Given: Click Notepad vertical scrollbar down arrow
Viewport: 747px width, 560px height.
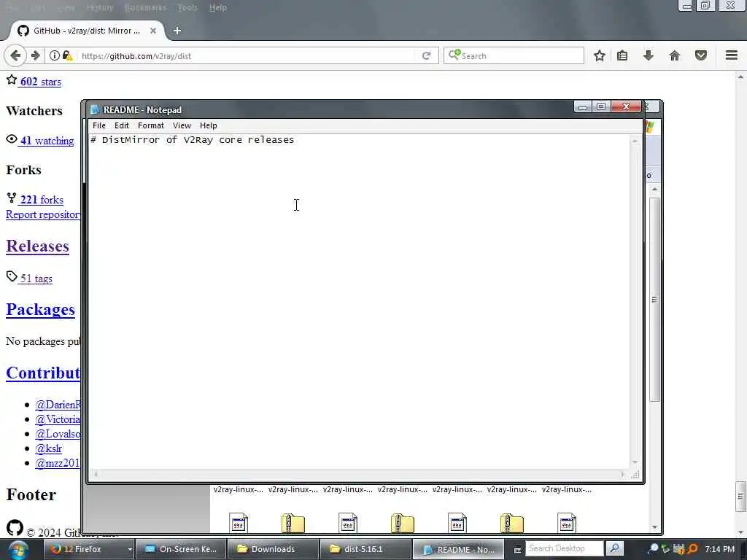Looking at the screenshot, I should [x=635, y=462].
